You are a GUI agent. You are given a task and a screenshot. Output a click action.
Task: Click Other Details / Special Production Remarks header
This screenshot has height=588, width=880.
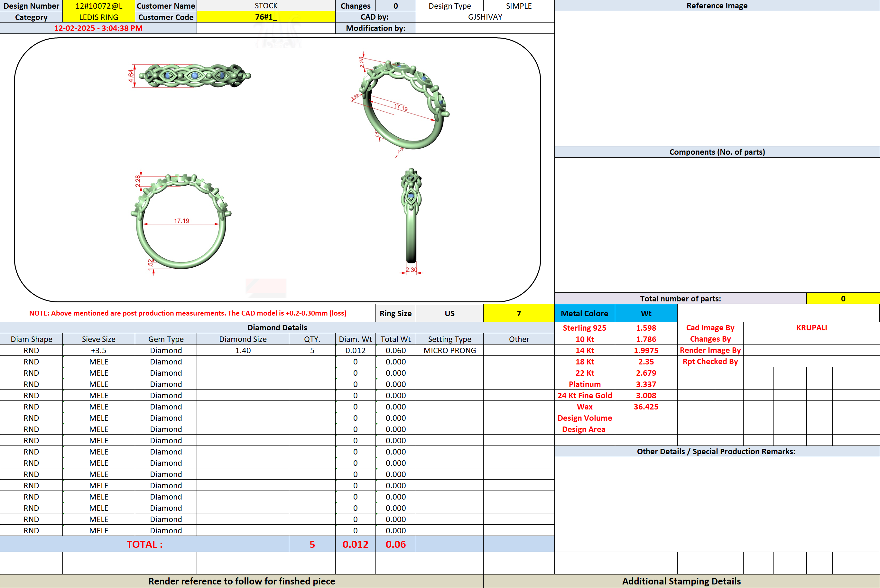coord(717,451)
